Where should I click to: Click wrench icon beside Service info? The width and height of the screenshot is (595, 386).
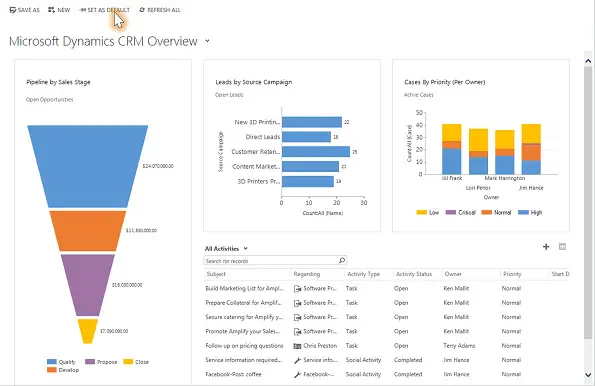(298, 360)
